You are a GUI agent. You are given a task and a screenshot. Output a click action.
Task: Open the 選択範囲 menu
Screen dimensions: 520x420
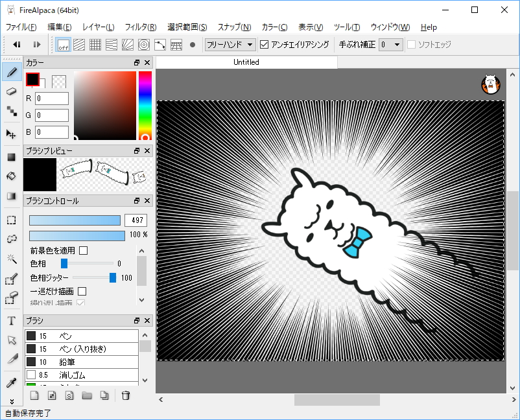187,27
